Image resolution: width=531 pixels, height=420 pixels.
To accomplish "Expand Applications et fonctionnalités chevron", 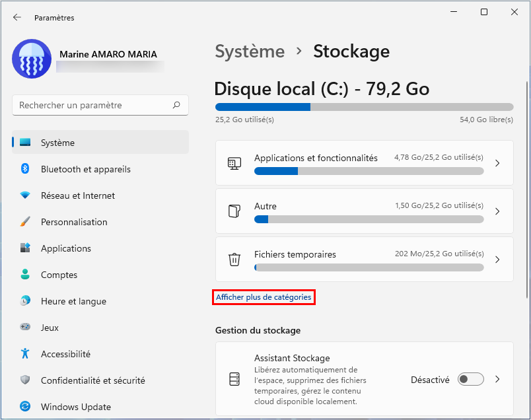I will click(497, 163).
